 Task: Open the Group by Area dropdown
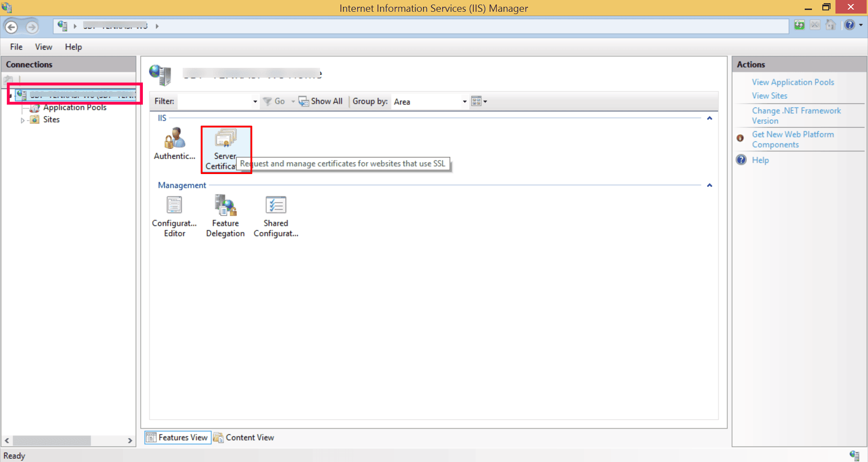tap(464, 102)
